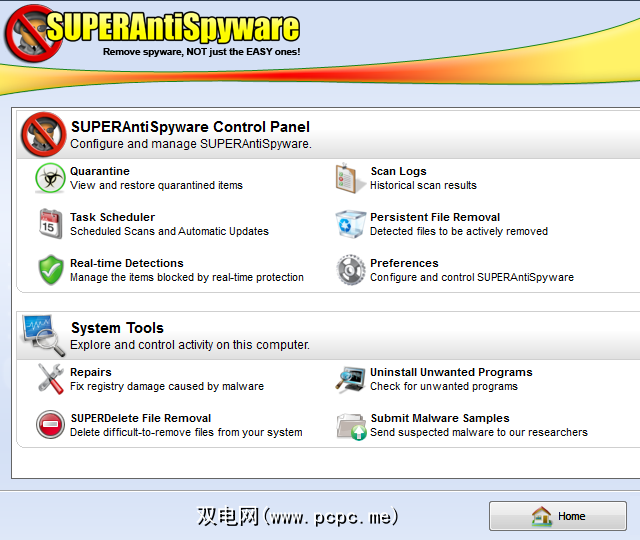Click 'Fix registry damage caused by malware'

[x=167, y=387]
